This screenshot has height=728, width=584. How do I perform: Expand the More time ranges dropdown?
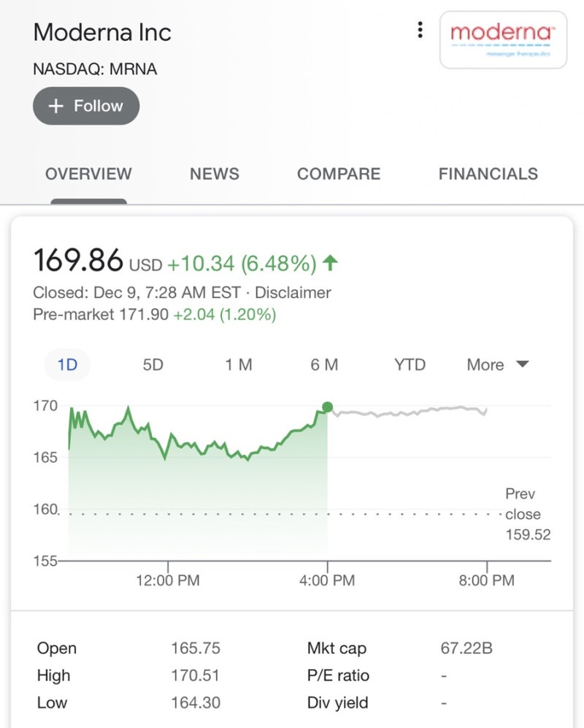point(497,364)
